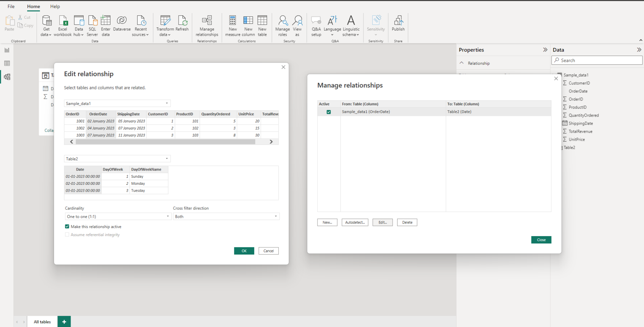Select the Table2 (Date) relationship cell

coord(498,112)
